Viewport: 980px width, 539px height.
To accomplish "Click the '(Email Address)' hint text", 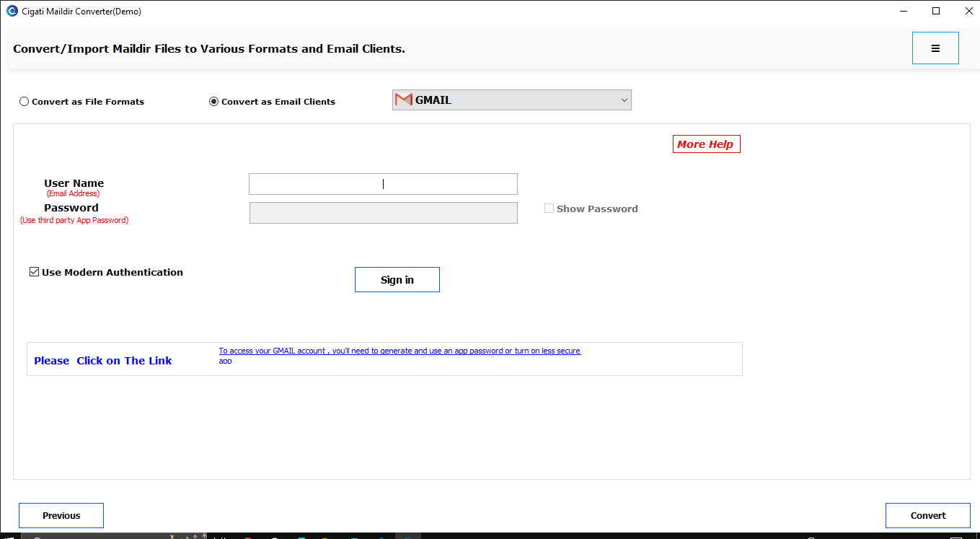I will [x=74, y=194].
